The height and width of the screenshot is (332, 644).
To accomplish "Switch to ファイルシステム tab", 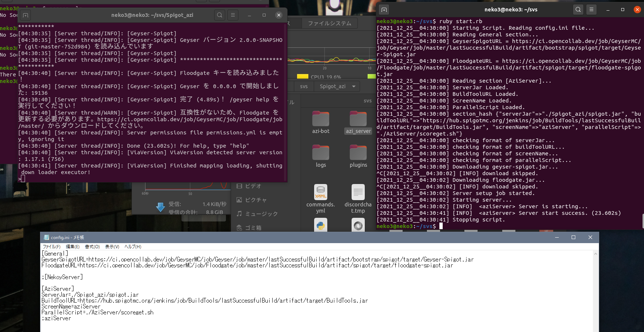I will click(330, 23).
